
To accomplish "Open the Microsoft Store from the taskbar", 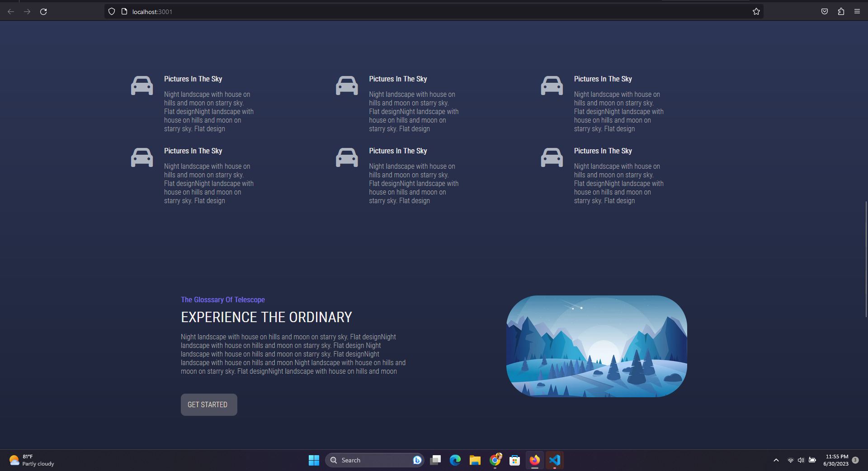I will (515, 460).
